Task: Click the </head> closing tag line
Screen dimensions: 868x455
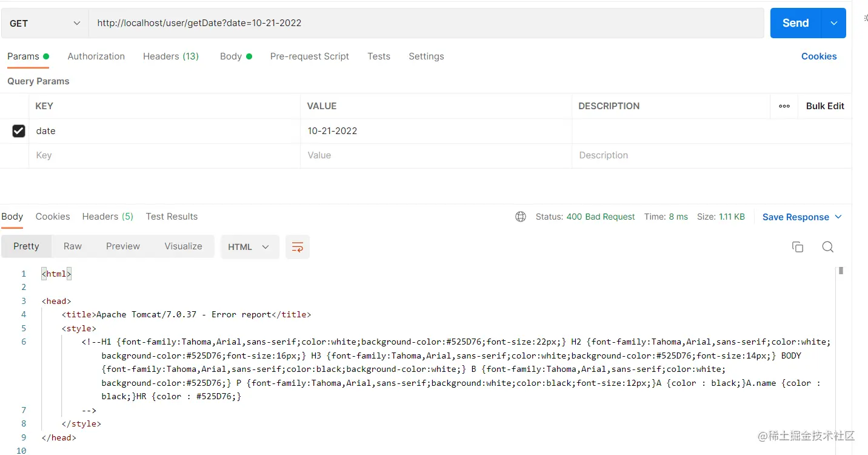Action: click(59, 437)
